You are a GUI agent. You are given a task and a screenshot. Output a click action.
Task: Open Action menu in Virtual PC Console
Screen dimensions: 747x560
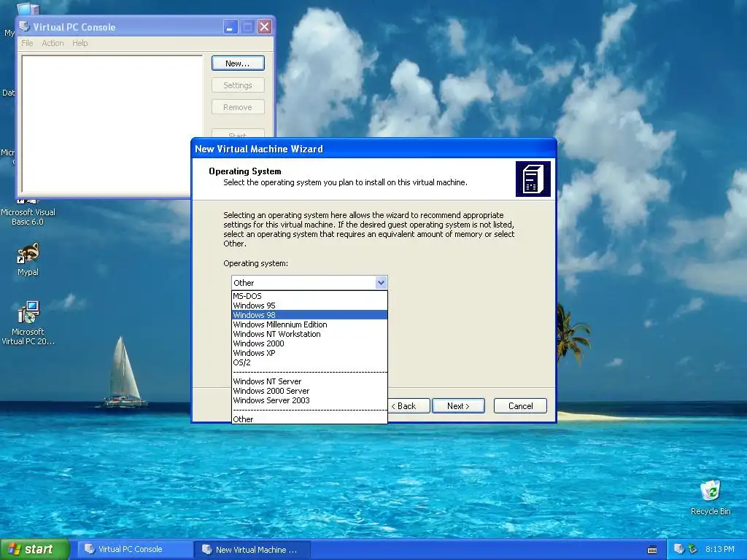53,43
